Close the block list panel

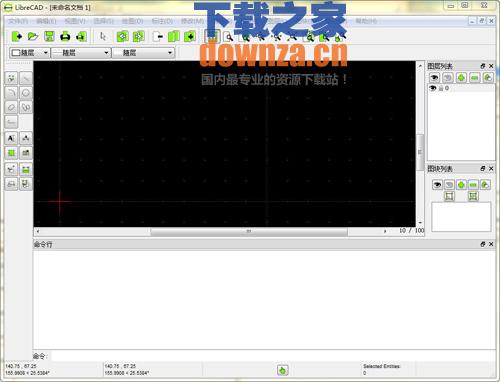pyautogui.click(x=491, y=169)
